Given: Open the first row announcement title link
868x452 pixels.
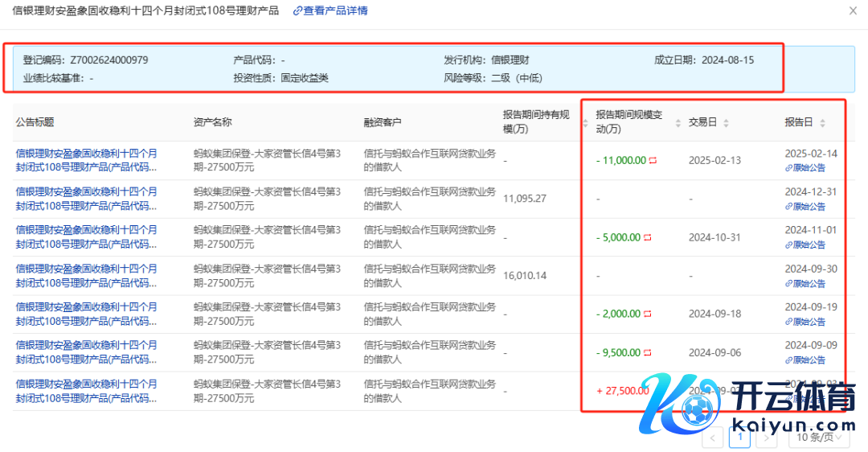Looking at the screenshot, I should tap(87, 160).
